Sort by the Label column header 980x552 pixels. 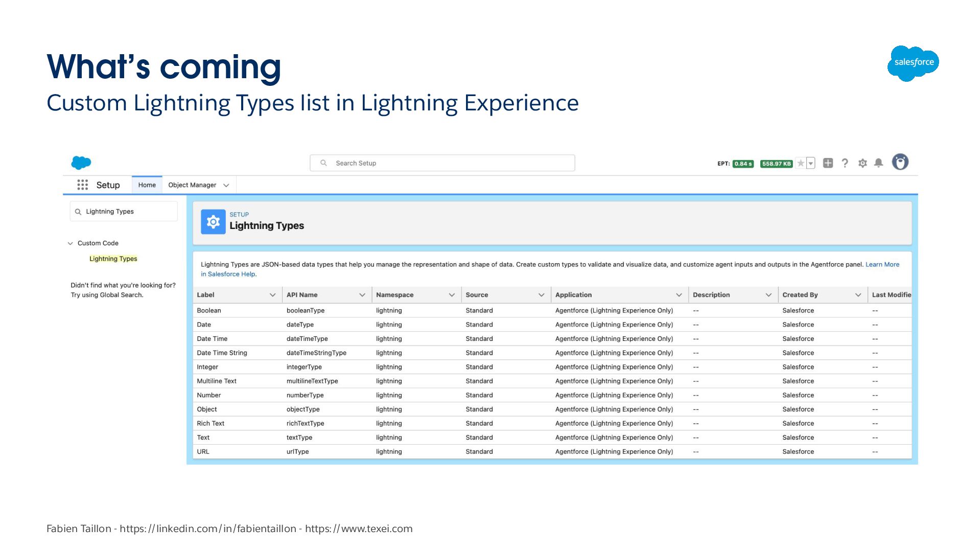coord(205,295)
